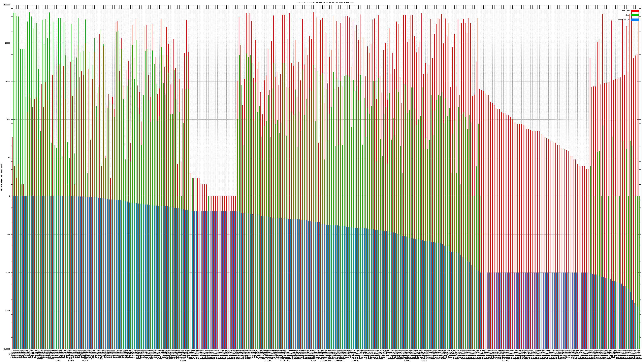
Task: Click the 0.01 y-axis tick label
Action: (8, 273)
